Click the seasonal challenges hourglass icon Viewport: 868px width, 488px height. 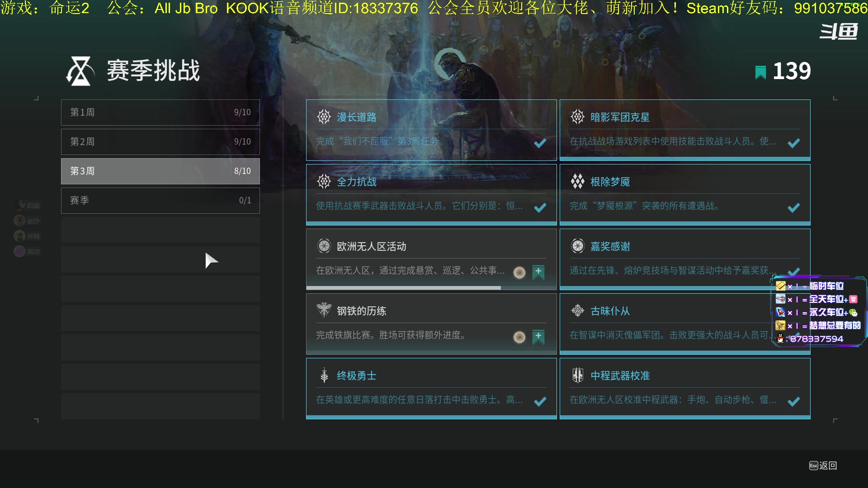[x=80, y=71]
